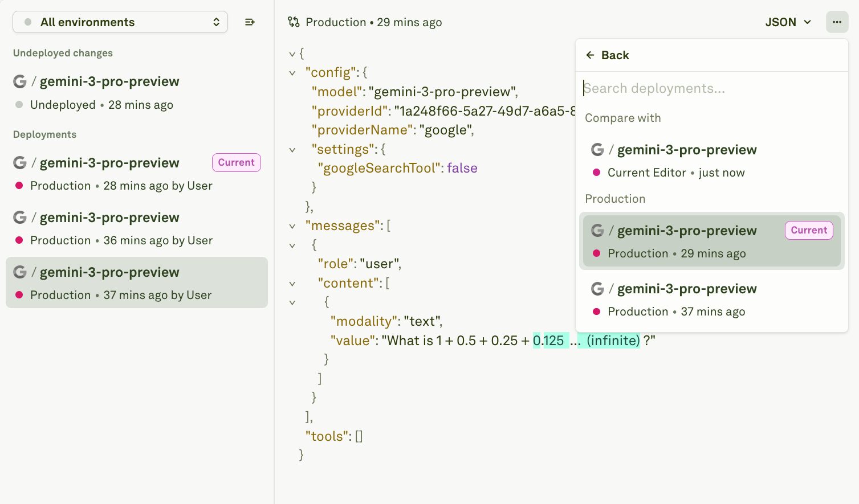Go Back in the compare popup

coord(608,55)
